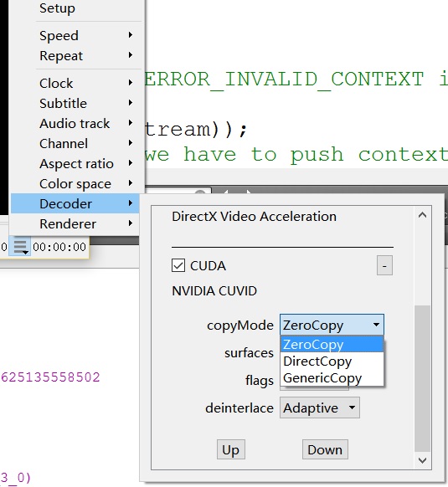The height and width of the screenshot is (487, 448).
Task: Click the deinterlace dropdown arrow
Action: click(x=352, y=408)
